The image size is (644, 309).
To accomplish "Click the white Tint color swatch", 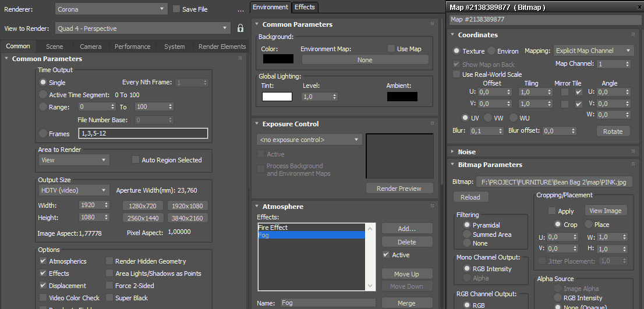I will tap(277, 97).
